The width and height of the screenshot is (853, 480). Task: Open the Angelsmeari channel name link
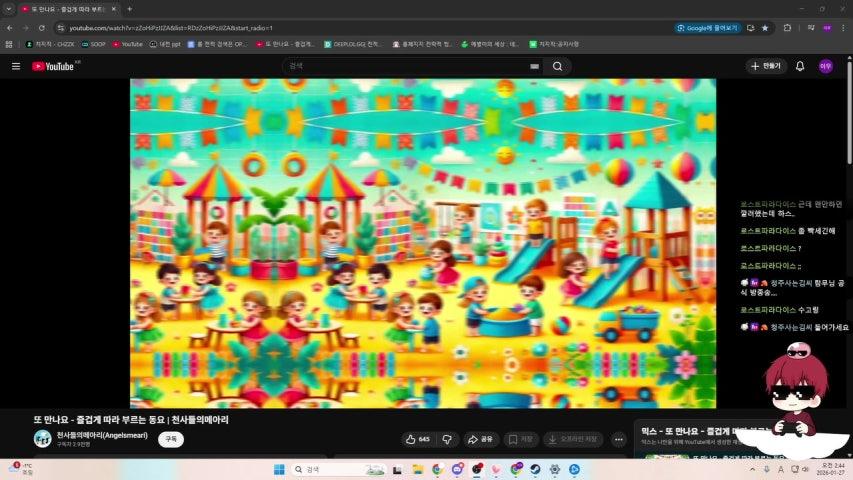click(102, 435)
